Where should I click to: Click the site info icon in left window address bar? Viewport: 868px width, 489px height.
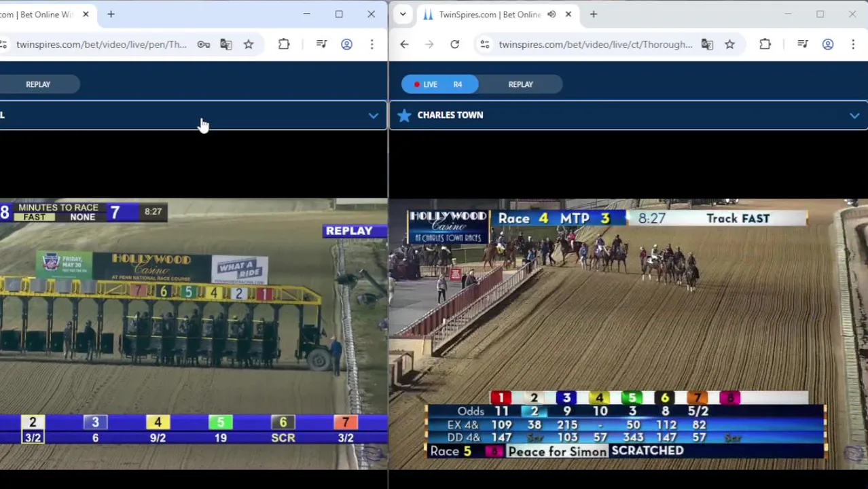click(x=3, y=44)
